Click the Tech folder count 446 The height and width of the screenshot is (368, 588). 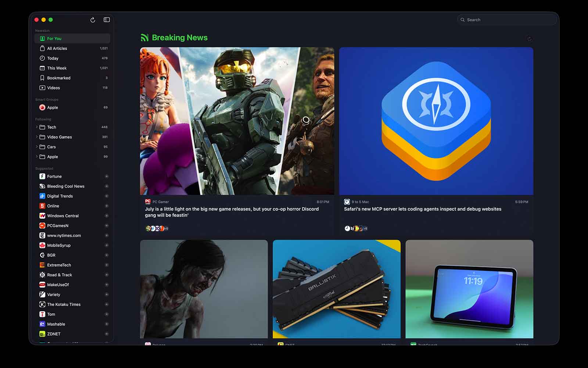104,127
